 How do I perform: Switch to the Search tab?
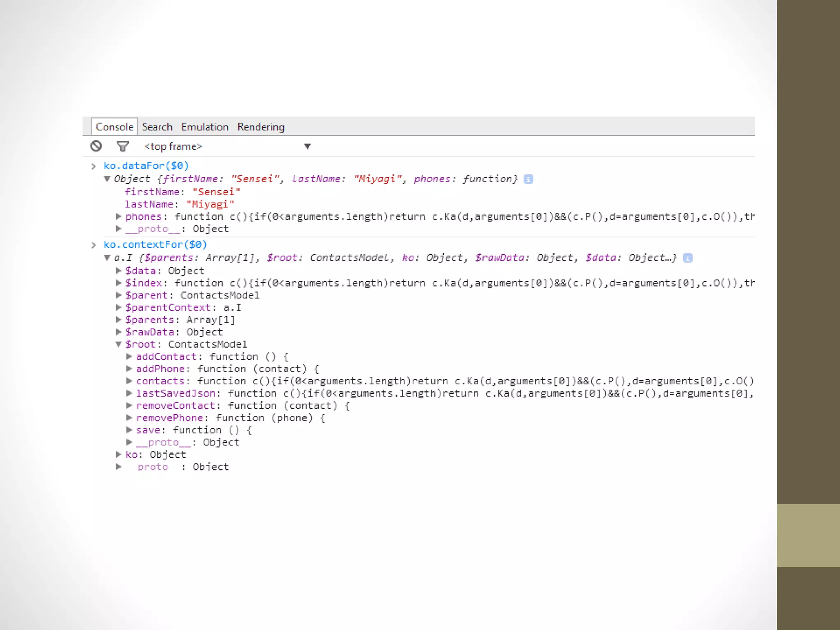pyautogui.click(x=157, y=127)
